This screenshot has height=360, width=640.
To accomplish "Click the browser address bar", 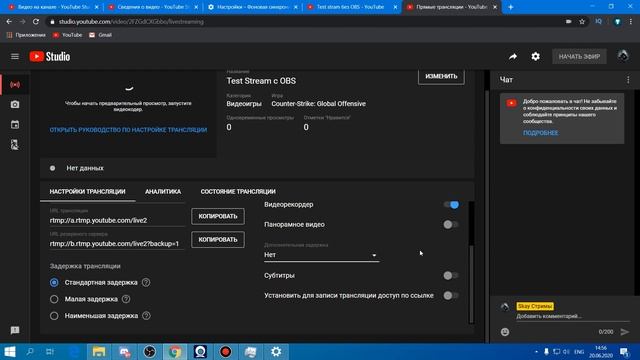I will (306, 22).
